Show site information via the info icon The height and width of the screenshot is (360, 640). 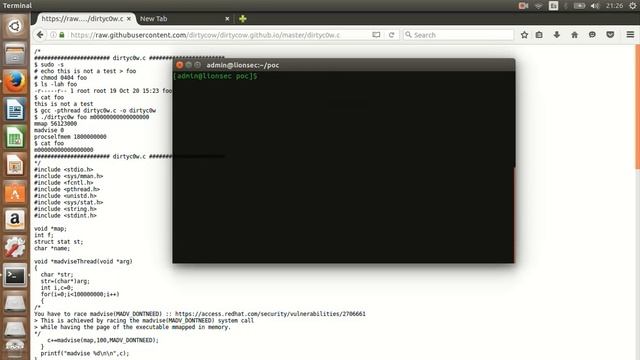coord(53,35)
